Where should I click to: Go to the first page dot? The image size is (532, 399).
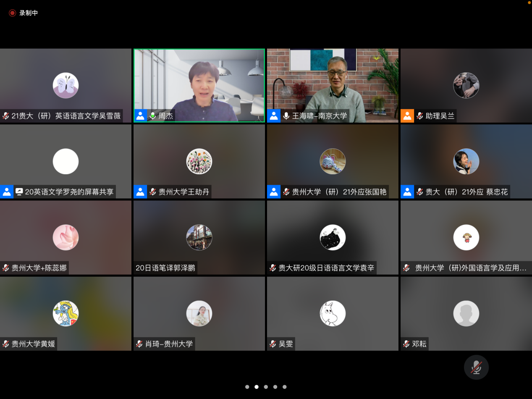pos(247,387)
